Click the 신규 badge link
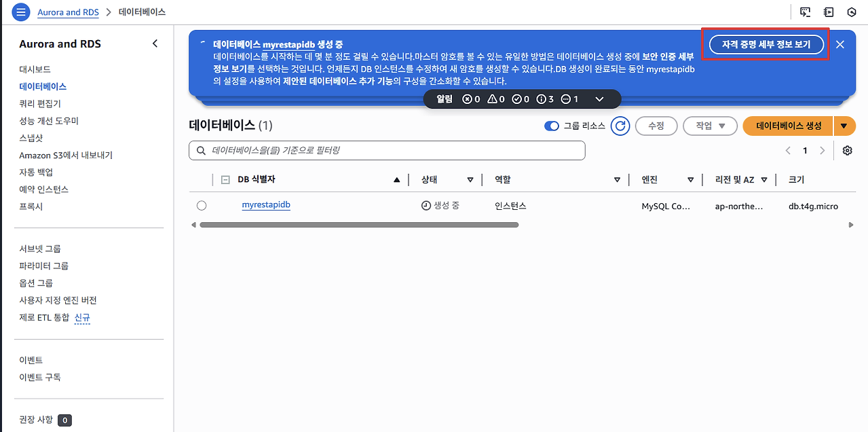This screenshot has width=868, height=432. pos(83,317)
